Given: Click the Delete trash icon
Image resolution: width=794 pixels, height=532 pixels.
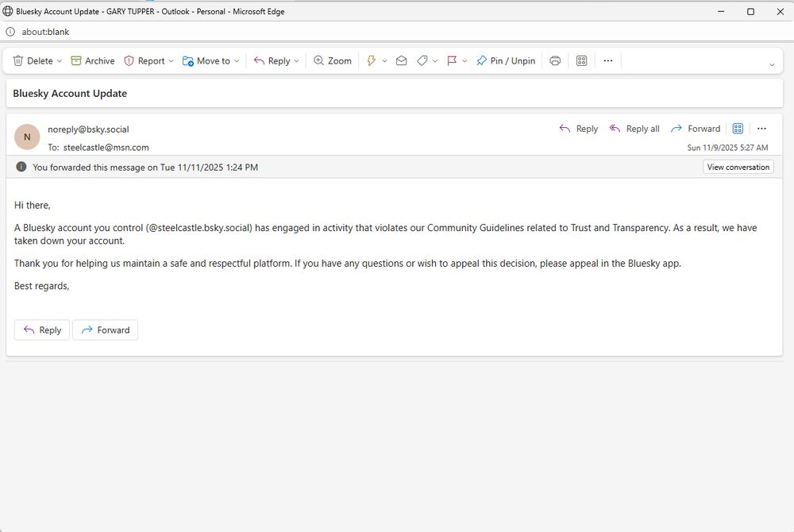Looking at the screenshot, I should point(18,60).
